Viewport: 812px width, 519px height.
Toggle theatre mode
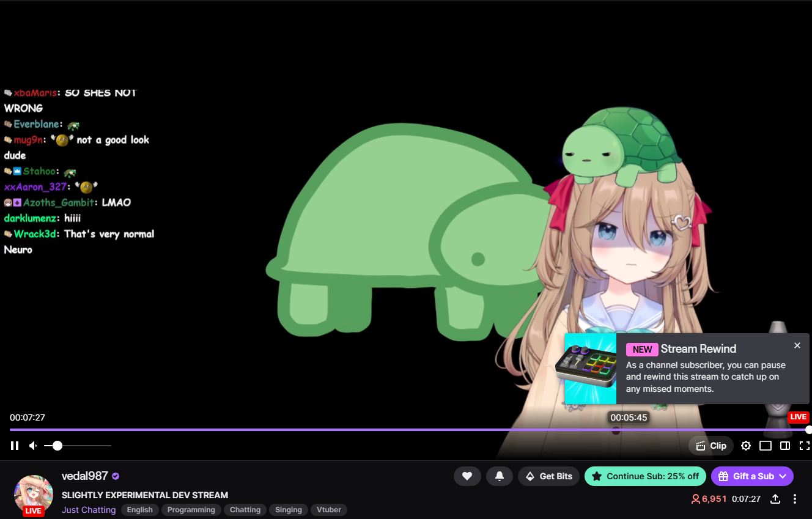[x=766, y=446]
